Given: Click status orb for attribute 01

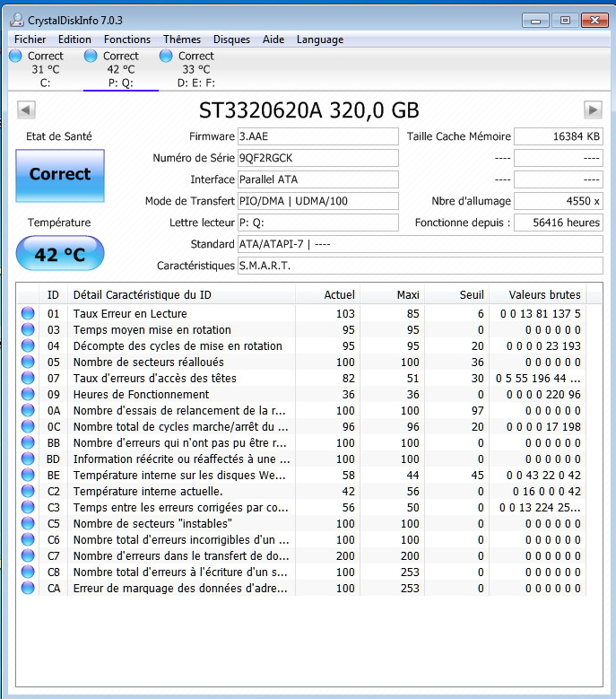Looking at the screenshot, I should coord(28,313).
